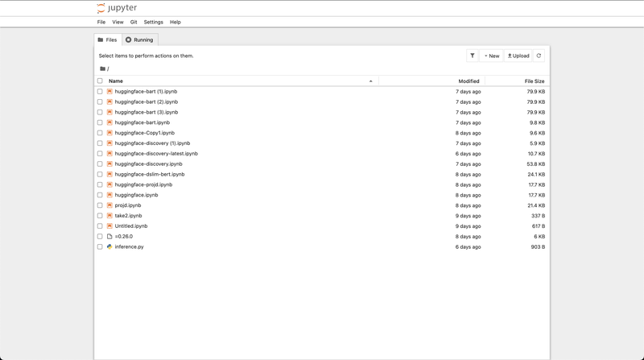Screen dimensions: 644x360
Task: Click the file icon for =0.26.0
Action: pyautogui.click(x=109, y=236)
